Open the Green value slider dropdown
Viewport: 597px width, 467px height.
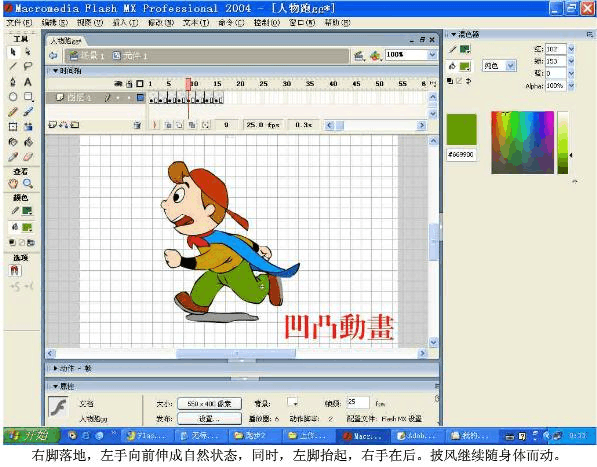tap(571, 61)
